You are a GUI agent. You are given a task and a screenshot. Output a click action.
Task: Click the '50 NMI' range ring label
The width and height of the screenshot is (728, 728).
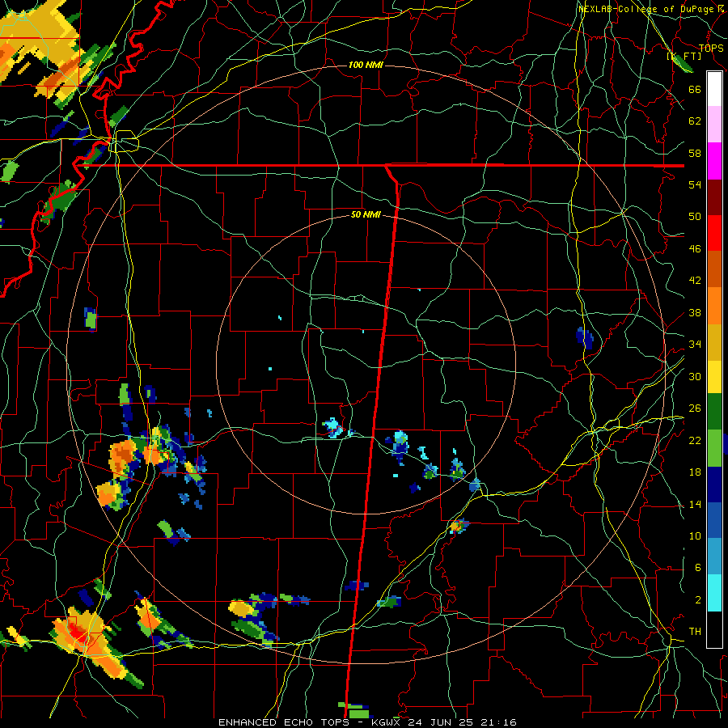click(366, 214)
